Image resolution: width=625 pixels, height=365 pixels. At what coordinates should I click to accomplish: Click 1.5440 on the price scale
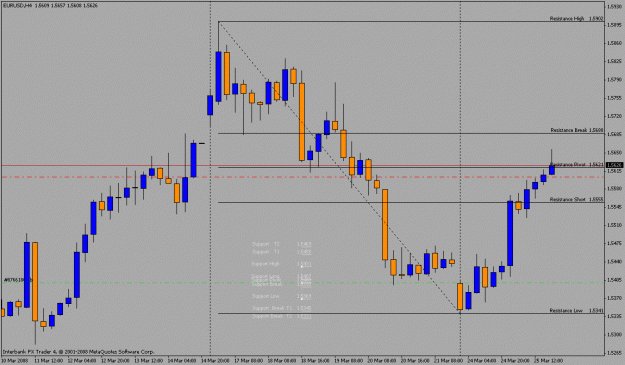coord(615,262)
